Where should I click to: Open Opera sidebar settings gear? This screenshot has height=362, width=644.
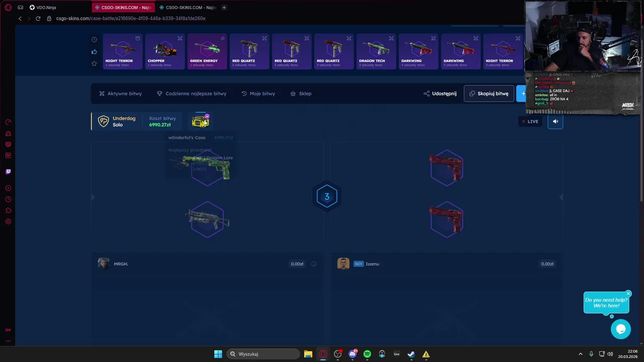(8, 222)
